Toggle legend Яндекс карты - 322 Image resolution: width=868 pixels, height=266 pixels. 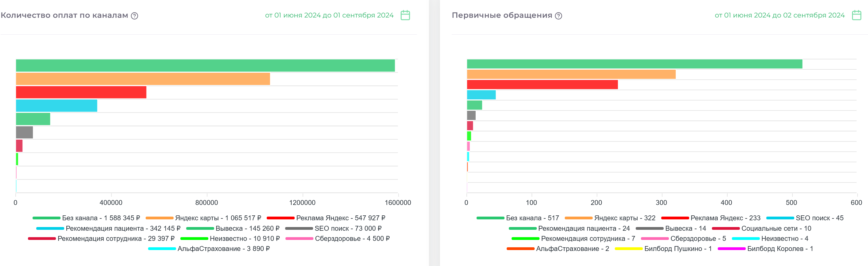tap(610, 218)
